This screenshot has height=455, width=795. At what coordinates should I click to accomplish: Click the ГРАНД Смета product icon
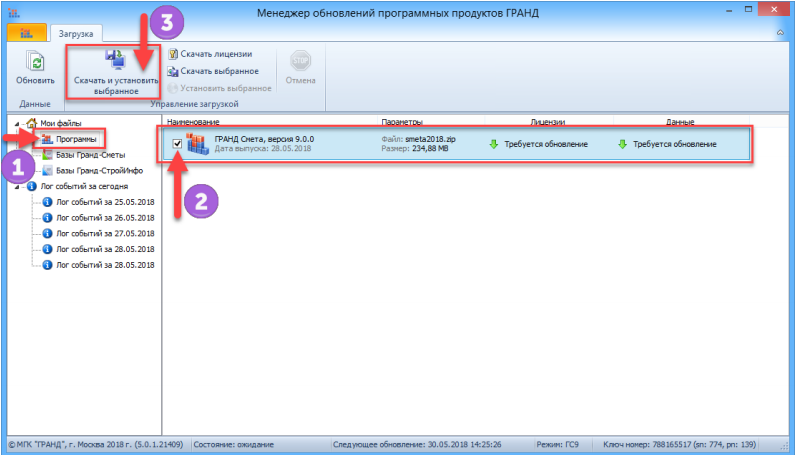coord(198,144)
